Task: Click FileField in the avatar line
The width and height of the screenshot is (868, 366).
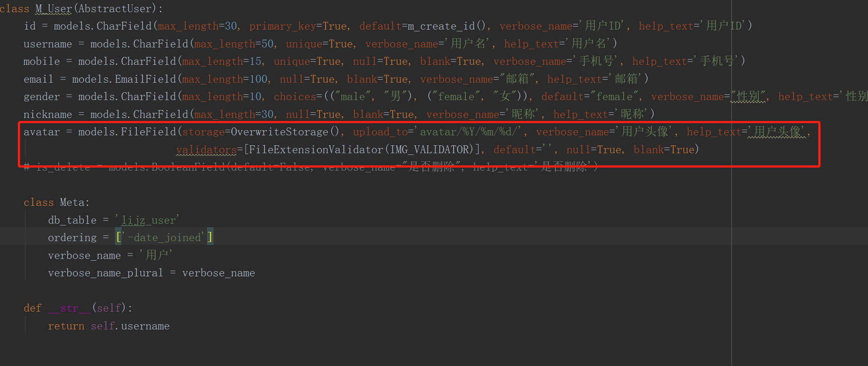Action: [148, 132]
